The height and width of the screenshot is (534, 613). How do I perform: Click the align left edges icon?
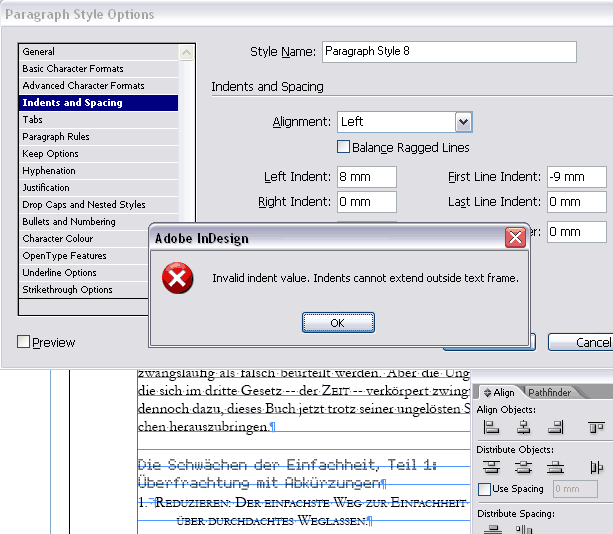(491, 427)
